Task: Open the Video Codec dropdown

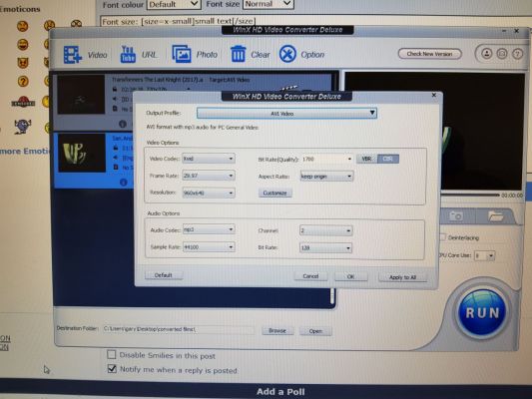Action: 209,159
